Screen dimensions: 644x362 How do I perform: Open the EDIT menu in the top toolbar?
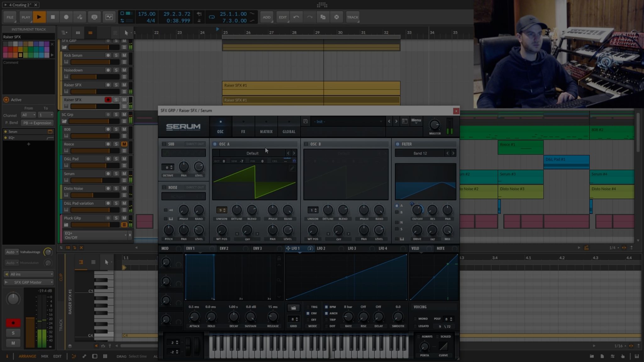coord(283,17)
